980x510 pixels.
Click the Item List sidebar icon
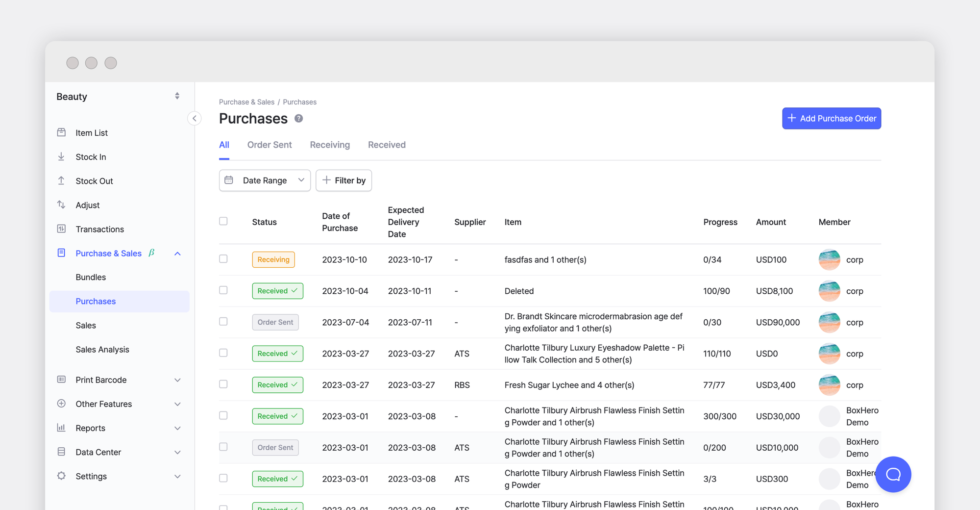point(61,132)
